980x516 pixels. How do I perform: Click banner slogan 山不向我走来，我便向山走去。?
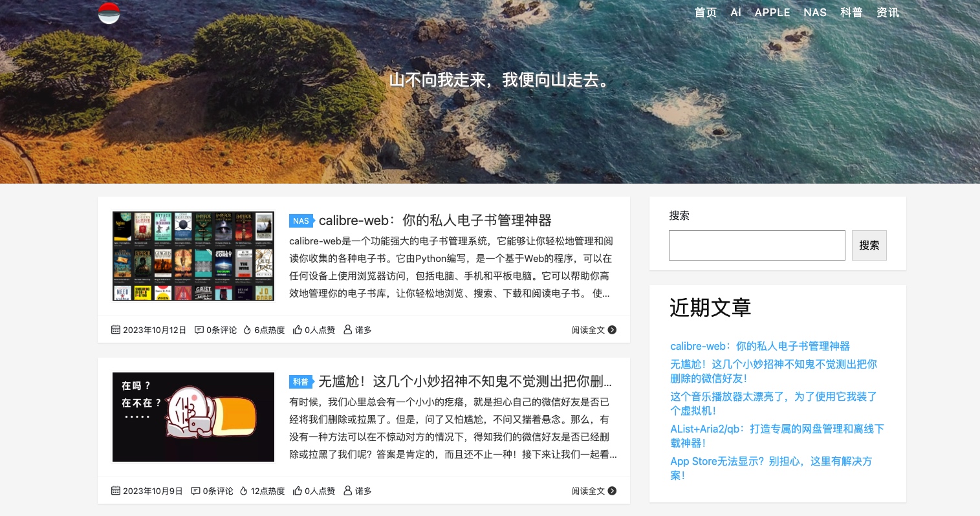(500, 80)
